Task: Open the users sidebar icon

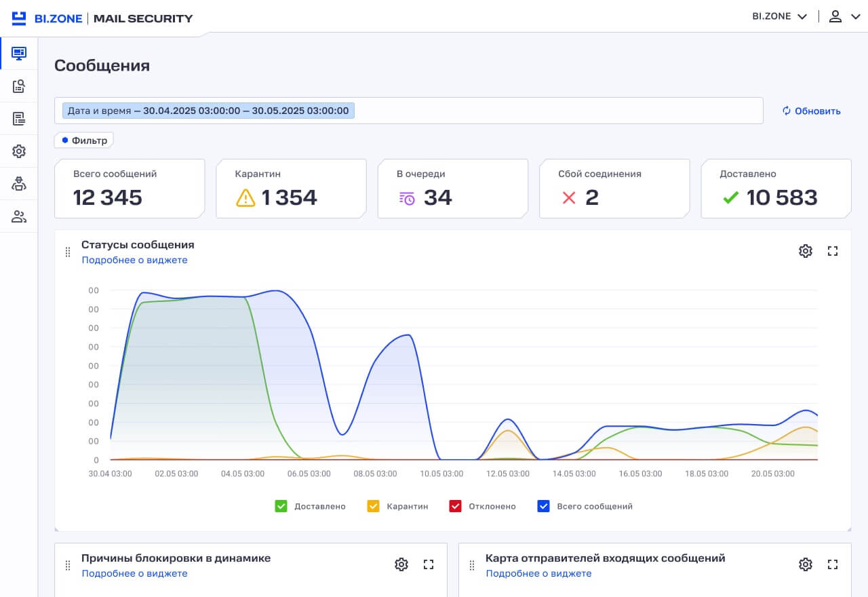Action: (x=19, y=217)
